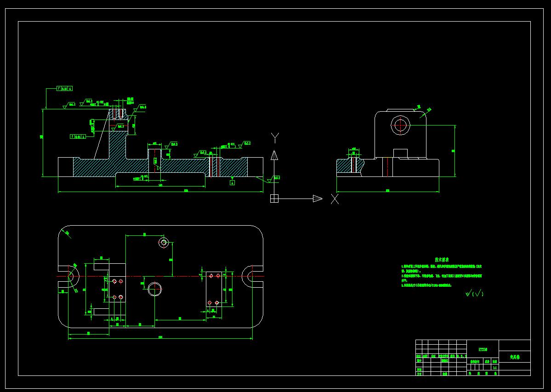This screenshot has height=392, width=551.
Task: Select the corner radius leader at plan top-left
Action: tap(66, 233)
